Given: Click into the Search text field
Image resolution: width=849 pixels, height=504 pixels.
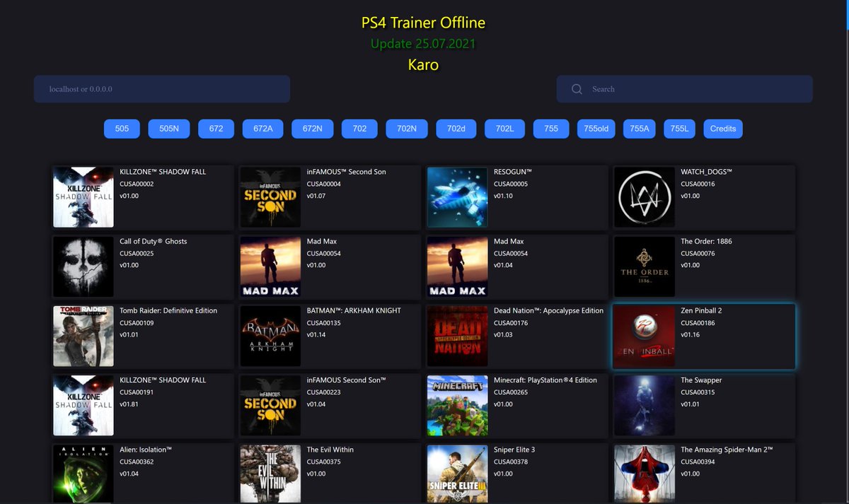Looking at the screenshot, I should 684,89.
